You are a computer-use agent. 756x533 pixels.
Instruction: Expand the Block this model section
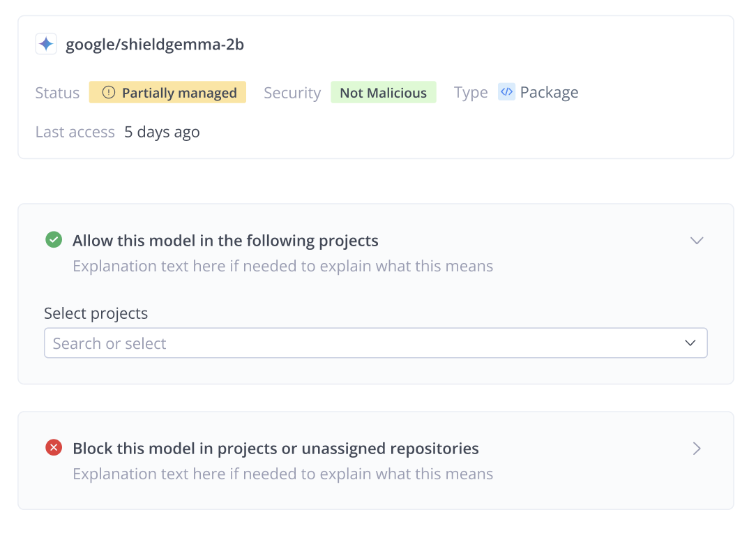697,449
